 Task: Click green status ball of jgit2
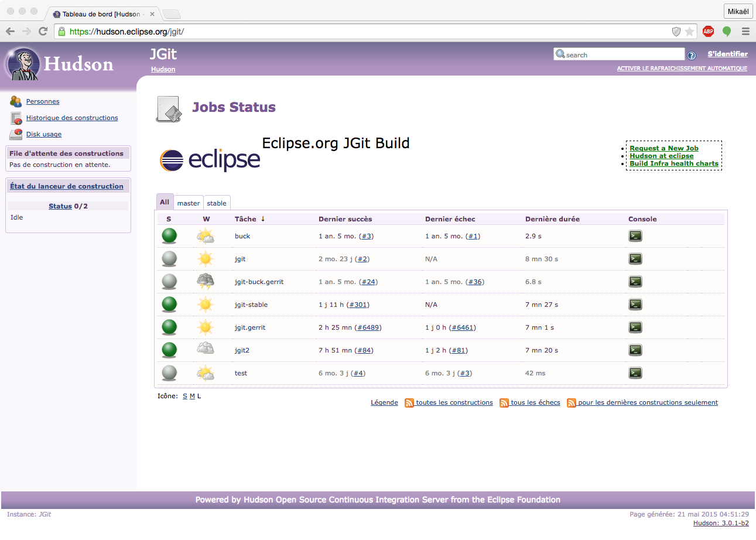click(169, 350)
